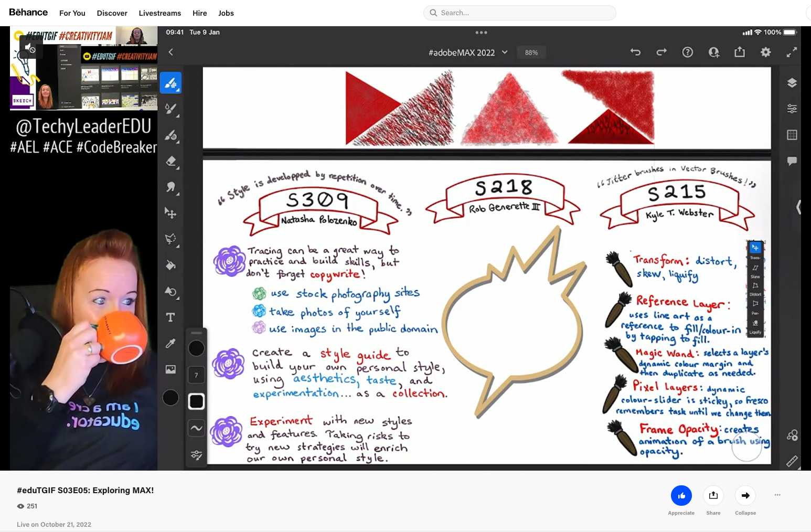Open the Discover page
The width and height of the screenshot is (811, 532).
[112, 13]
